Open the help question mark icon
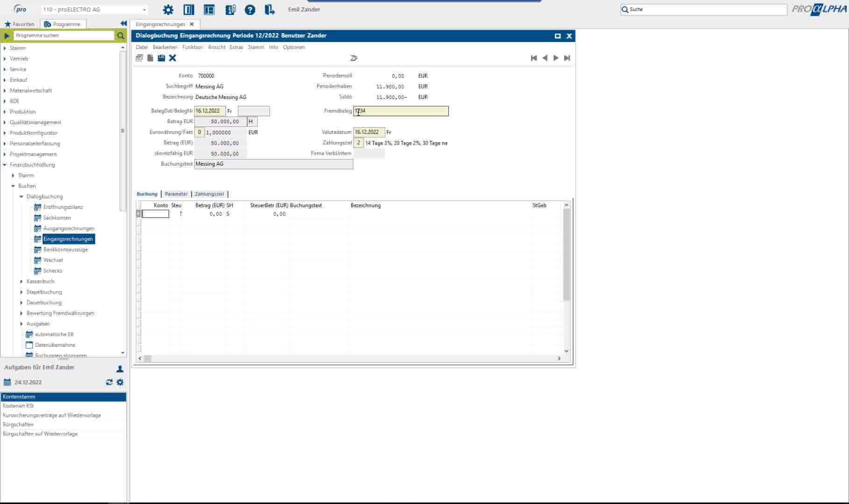Image resolution: width=849 pixels, height=504 pixels. 250,9
